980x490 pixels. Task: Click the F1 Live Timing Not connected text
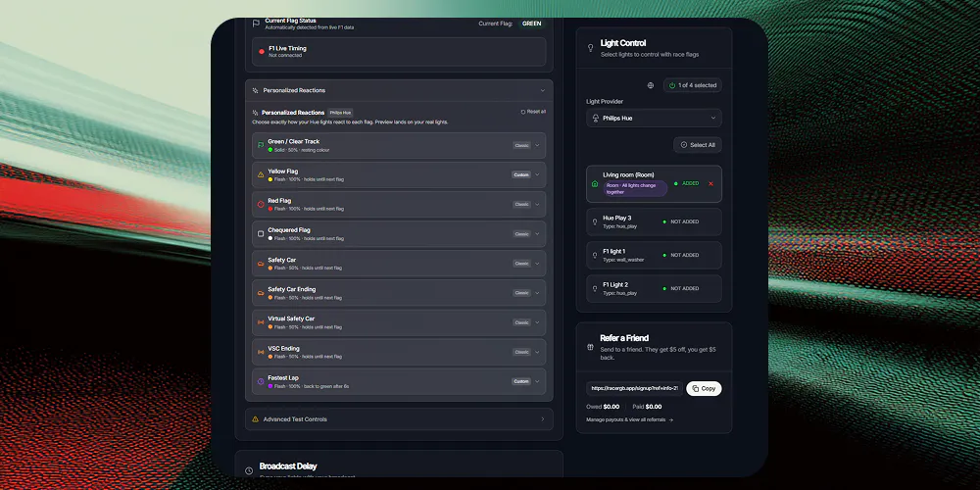click(x=285, y=56)
